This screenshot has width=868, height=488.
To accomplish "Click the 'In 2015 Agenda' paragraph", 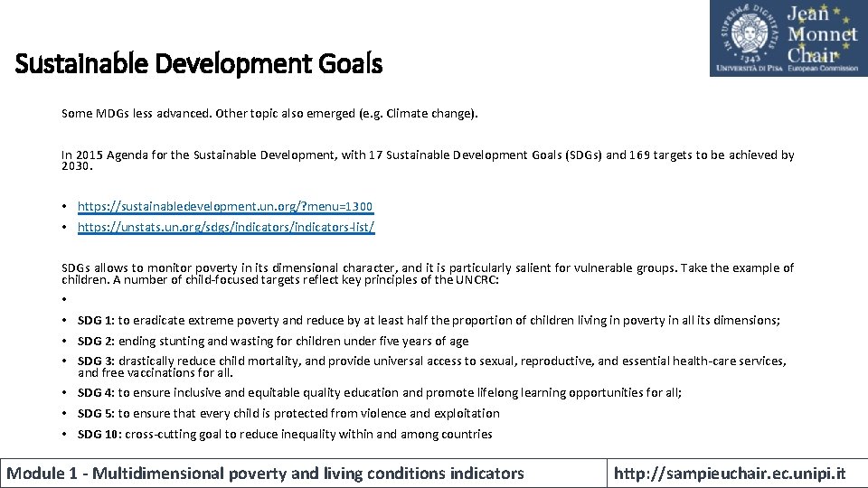I will pyautogui.click(x=428, y=161).
